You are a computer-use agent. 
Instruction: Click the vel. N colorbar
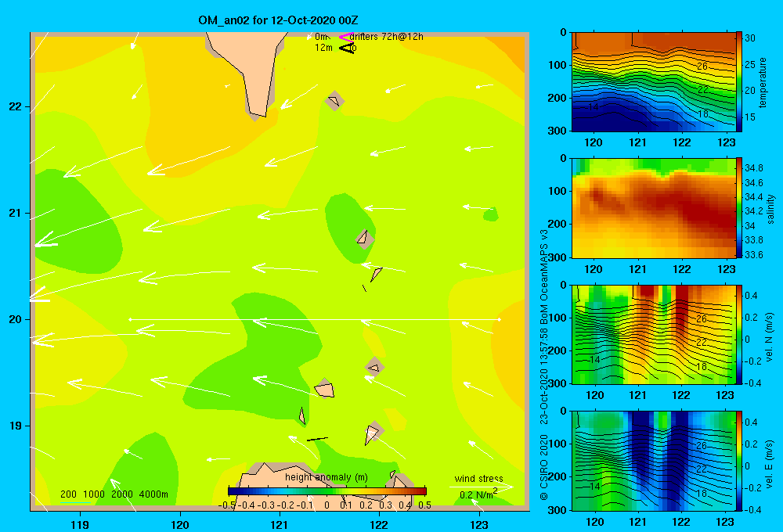(x=739, y=334)
